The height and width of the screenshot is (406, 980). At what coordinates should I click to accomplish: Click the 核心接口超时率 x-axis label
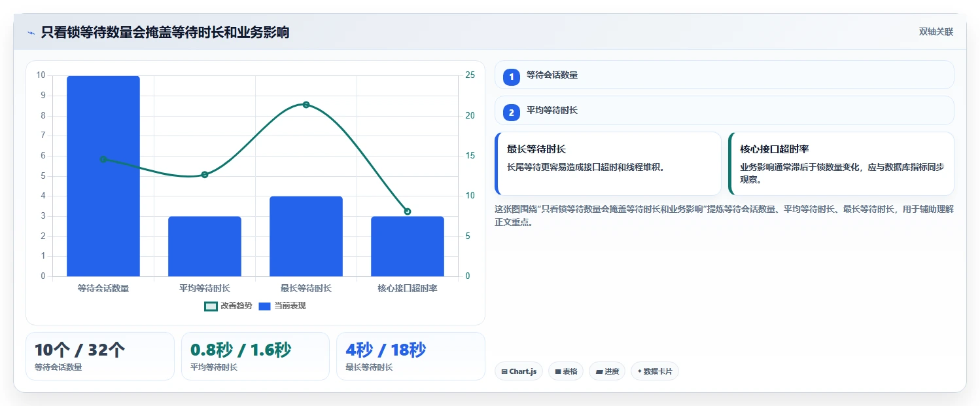(408, 288)
